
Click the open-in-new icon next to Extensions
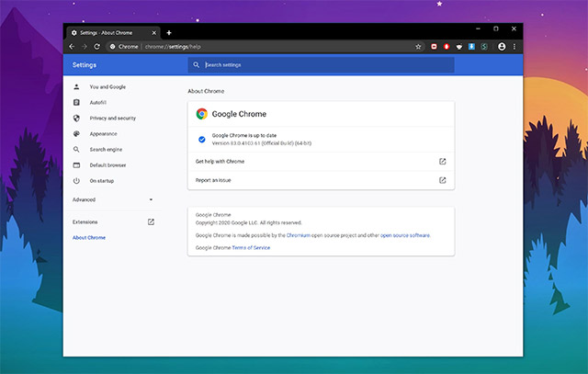(152, 222)
